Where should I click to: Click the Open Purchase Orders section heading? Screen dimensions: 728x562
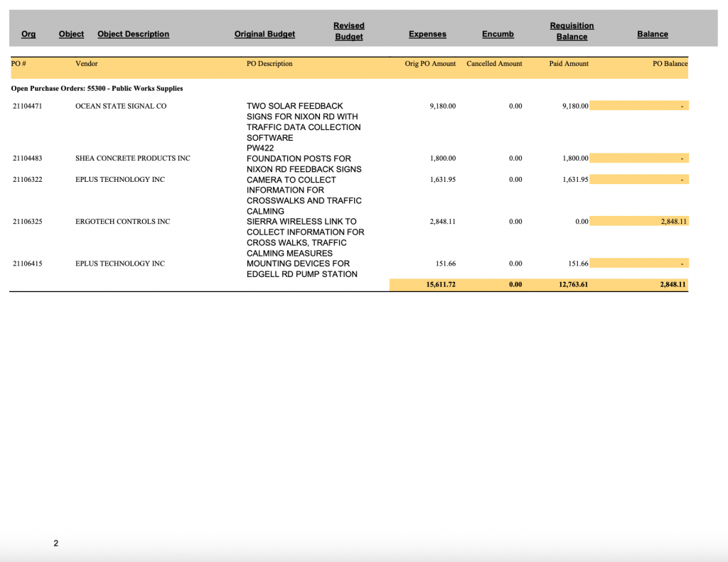pos(97,89)
